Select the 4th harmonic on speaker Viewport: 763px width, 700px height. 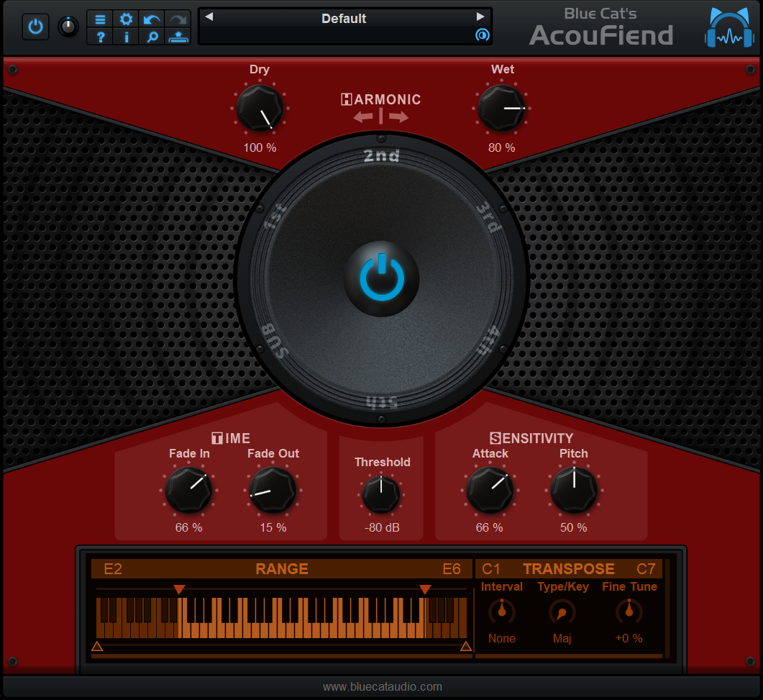point(488,340)
